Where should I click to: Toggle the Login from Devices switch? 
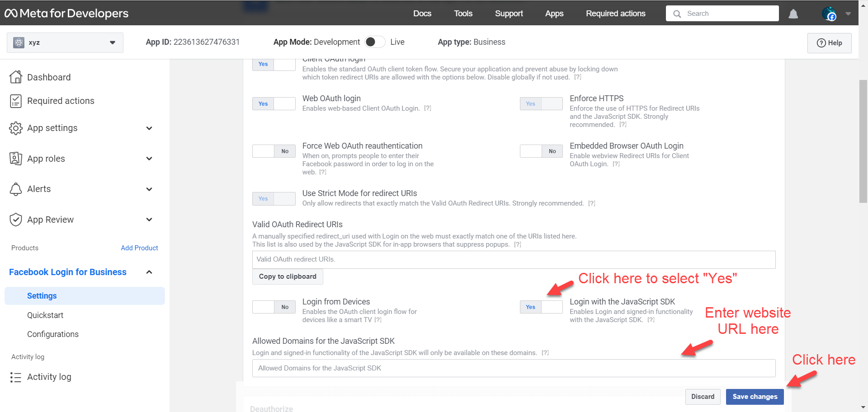tap(274, 307)
